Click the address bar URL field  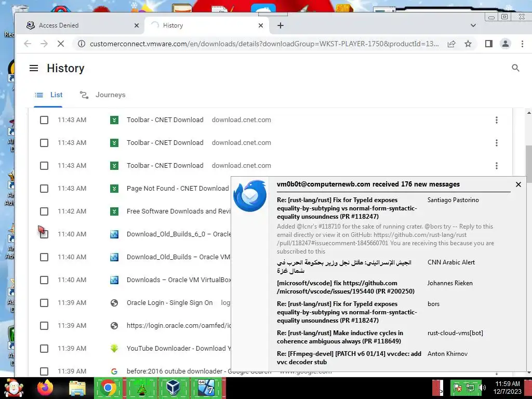(x=264, y=44)
